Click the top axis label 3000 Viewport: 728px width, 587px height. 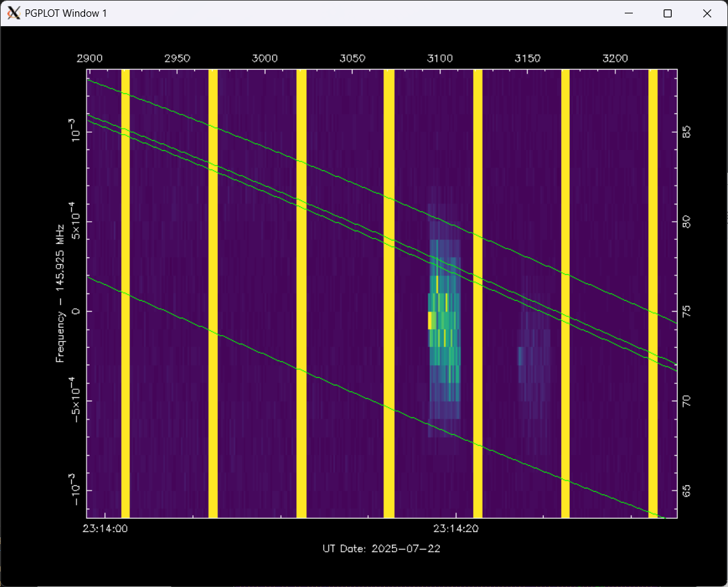click(x=265, y=58)
